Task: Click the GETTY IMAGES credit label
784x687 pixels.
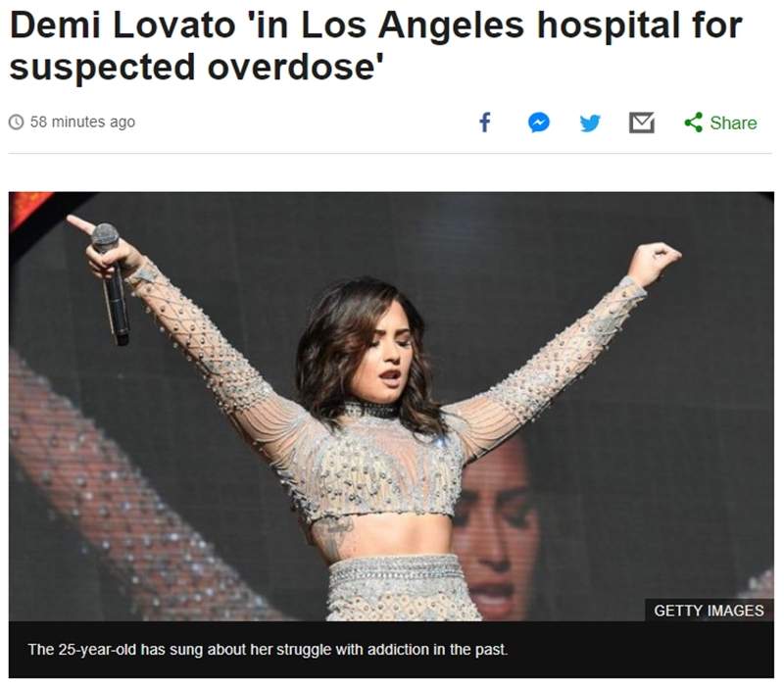Action: (x=709, y=611)
